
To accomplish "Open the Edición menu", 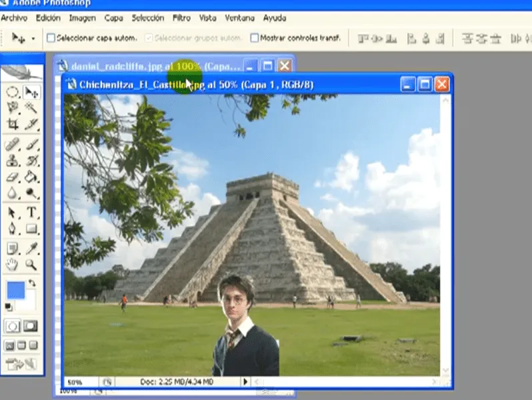I will pyautogui.click(x=48, y=18).
